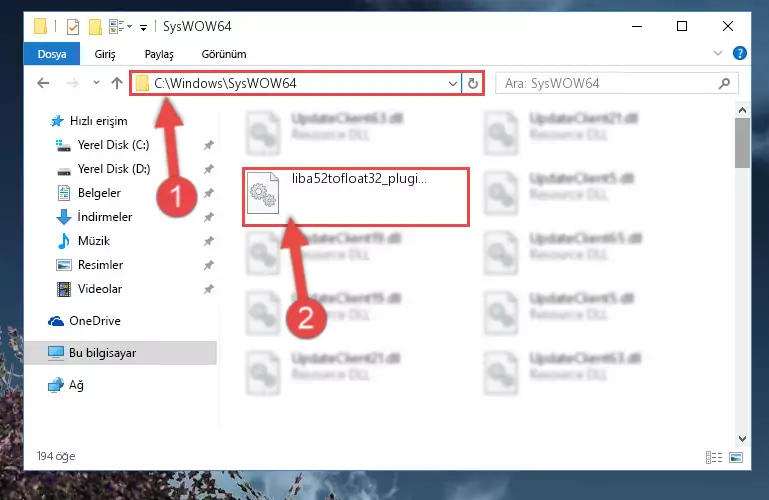
Task: Open Yerel Disk (D:) in sidebar
Action: coord(114,169)
